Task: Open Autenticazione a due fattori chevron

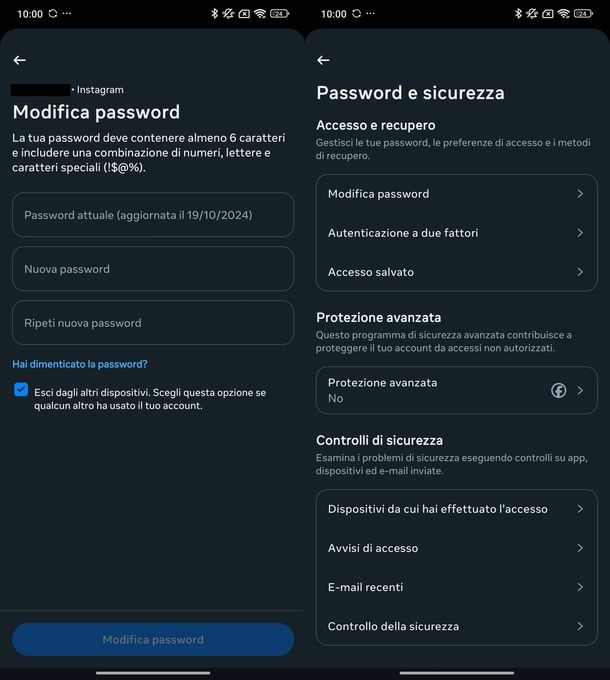Action: point(580,233)
